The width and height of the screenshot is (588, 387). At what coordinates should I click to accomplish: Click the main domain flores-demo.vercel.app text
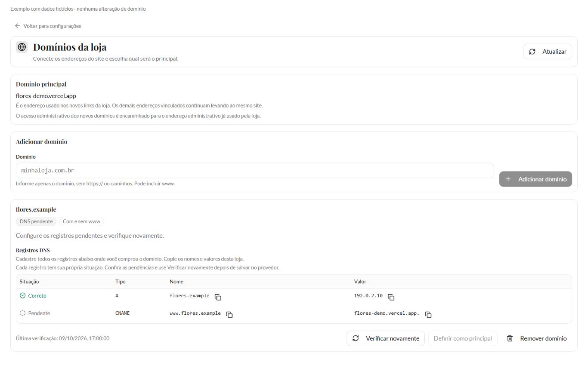46,96
